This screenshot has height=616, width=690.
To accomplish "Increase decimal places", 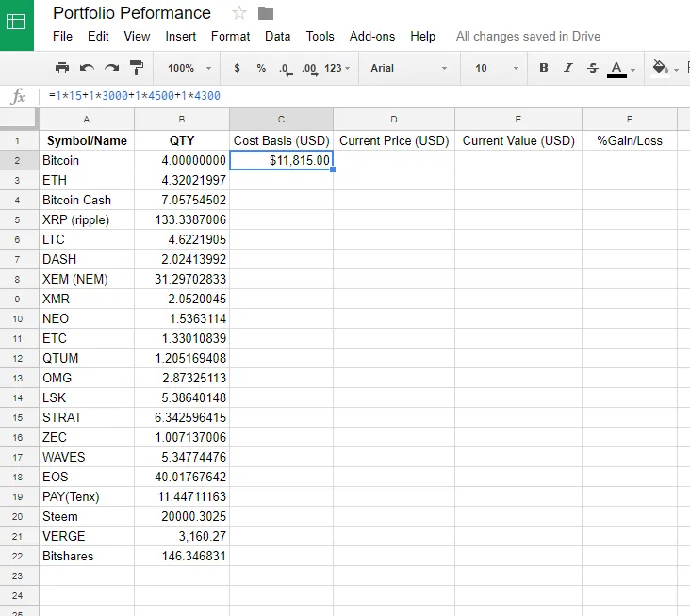I will [x=310, y=69].
